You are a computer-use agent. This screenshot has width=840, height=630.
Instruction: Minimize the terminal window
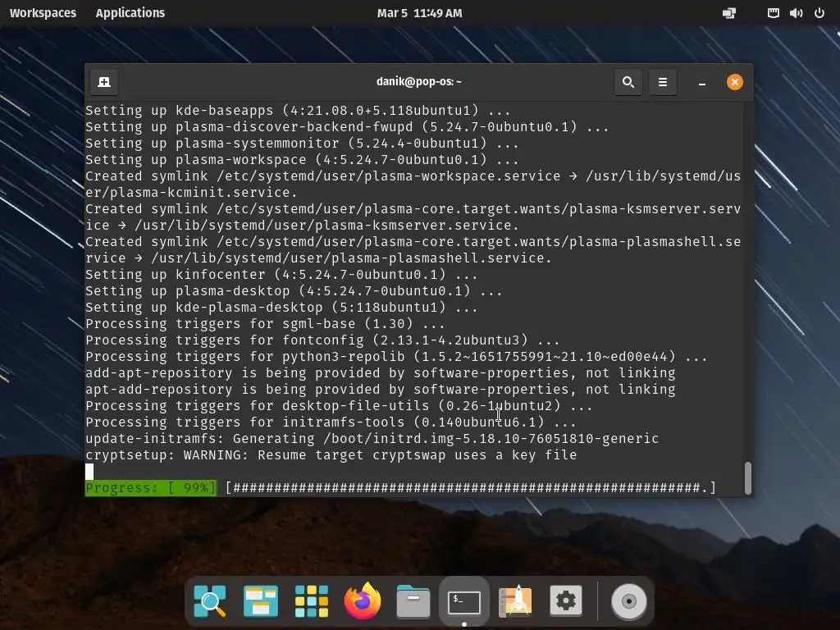[x=702, y=83]
